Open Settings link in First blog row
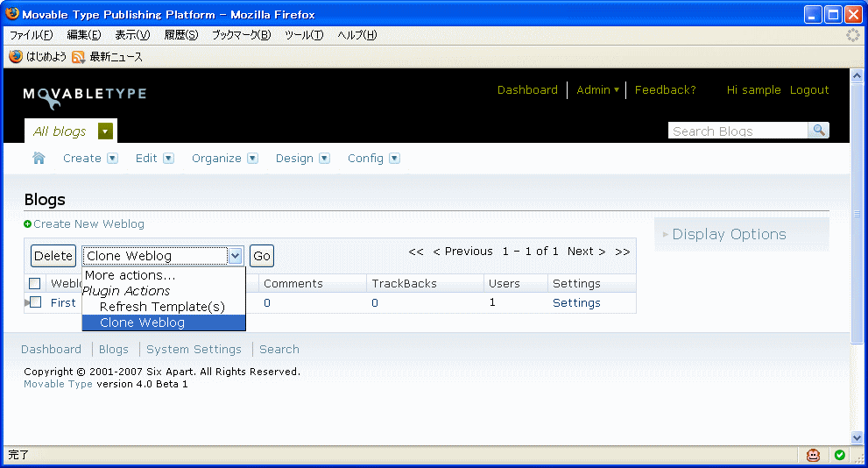This screenshot has height=468, width=868. pos(576,303)
